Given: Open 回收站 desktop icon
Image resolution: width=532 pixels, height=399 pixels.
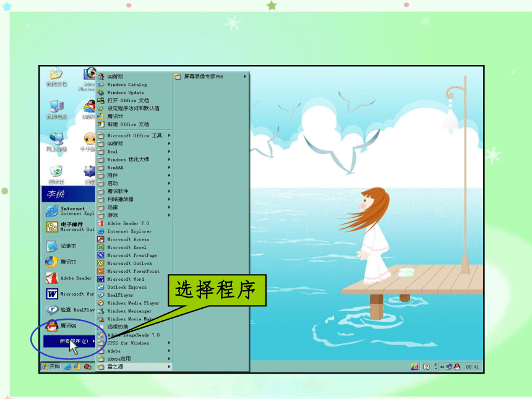Looking at the screenshot, I should pyautogui.click(x=56, y=174).
